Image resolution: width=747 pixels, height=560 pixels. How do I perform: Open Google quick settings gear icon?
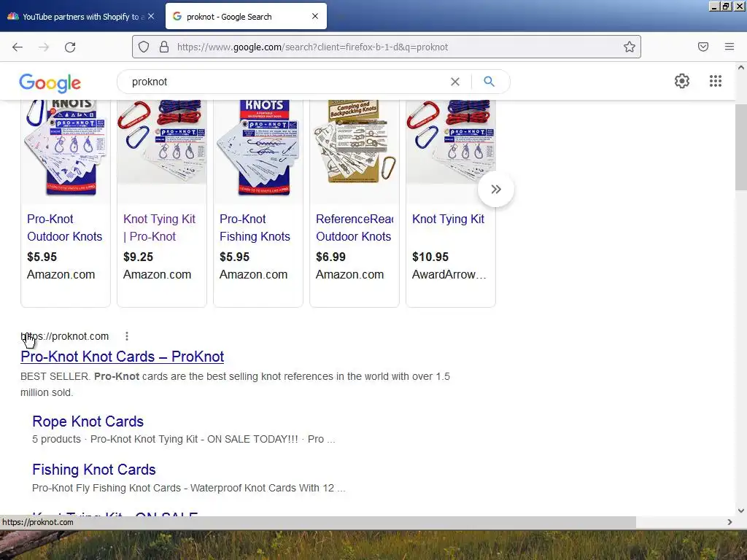(x=682, y=81)
